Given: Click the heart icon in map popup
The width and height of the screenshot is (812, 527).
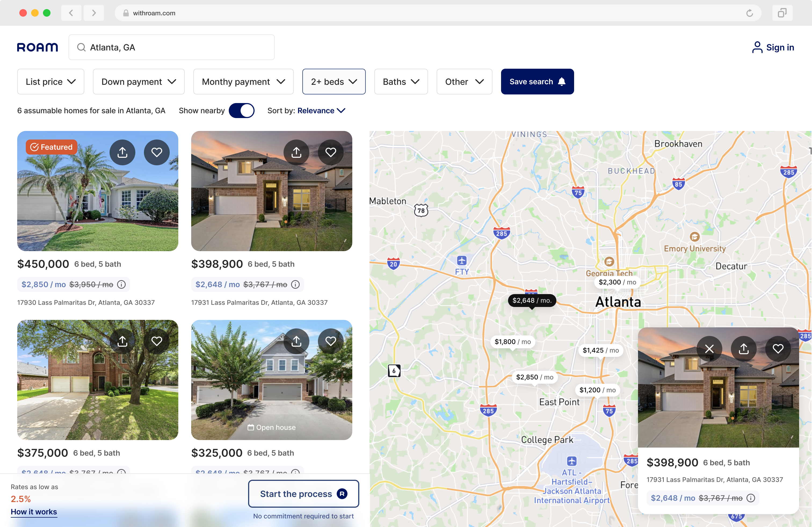Looking at the screenshot, I should point(778,349).
